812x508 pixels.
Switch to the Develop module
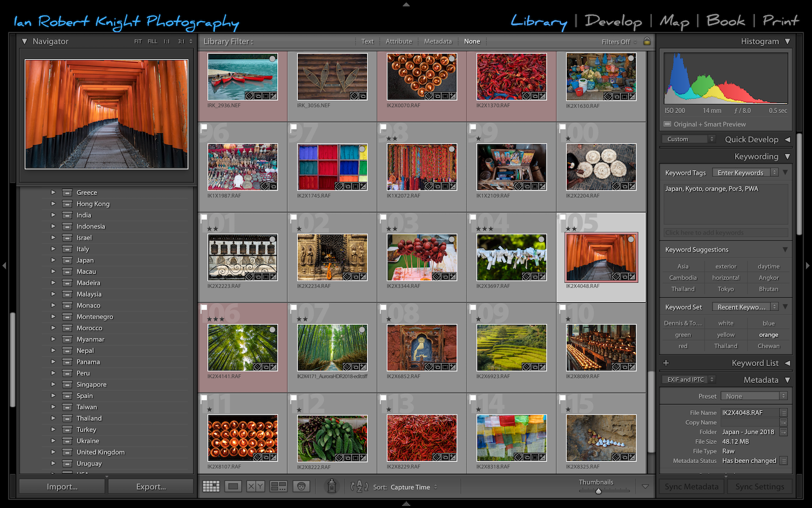pos(613,21)
